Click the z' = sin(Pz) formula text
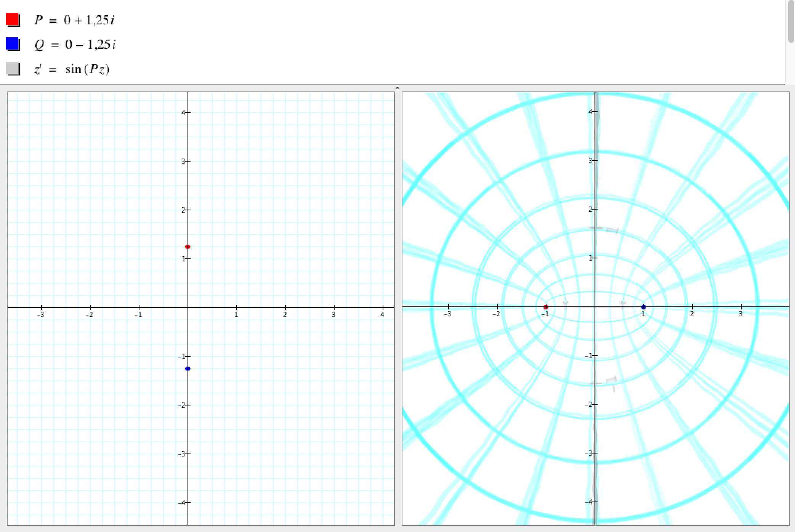Screen dimensions: 795x532 72,69
